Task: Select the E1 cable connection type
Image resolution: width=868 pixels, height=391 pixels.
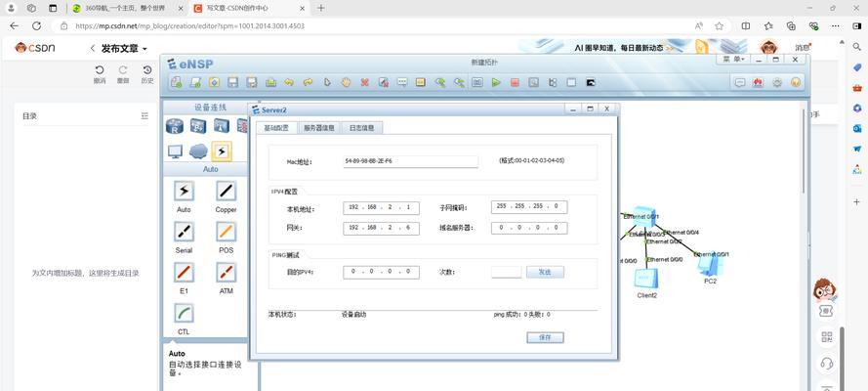Action: pyautogui.click(x=184, y=273)
